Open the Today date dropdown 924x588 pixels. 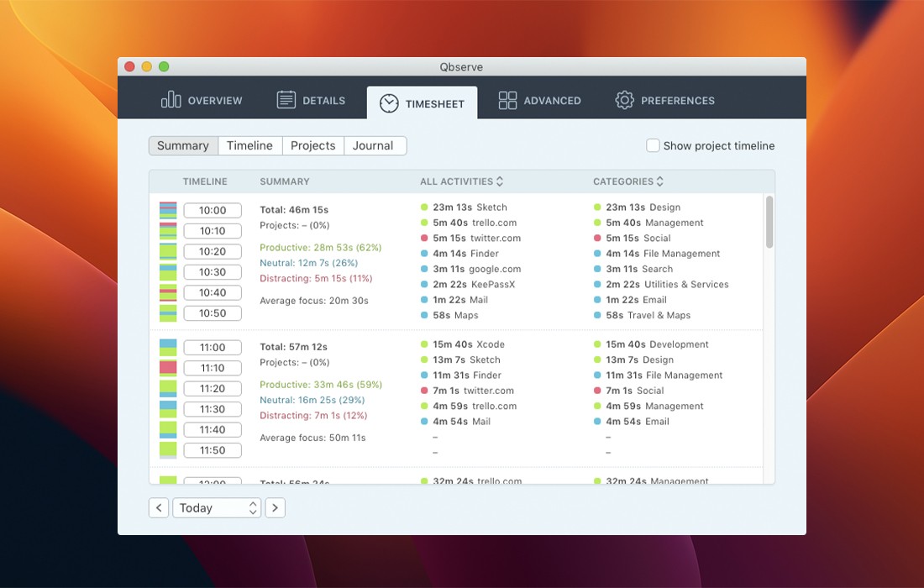(x=217, y=507)
